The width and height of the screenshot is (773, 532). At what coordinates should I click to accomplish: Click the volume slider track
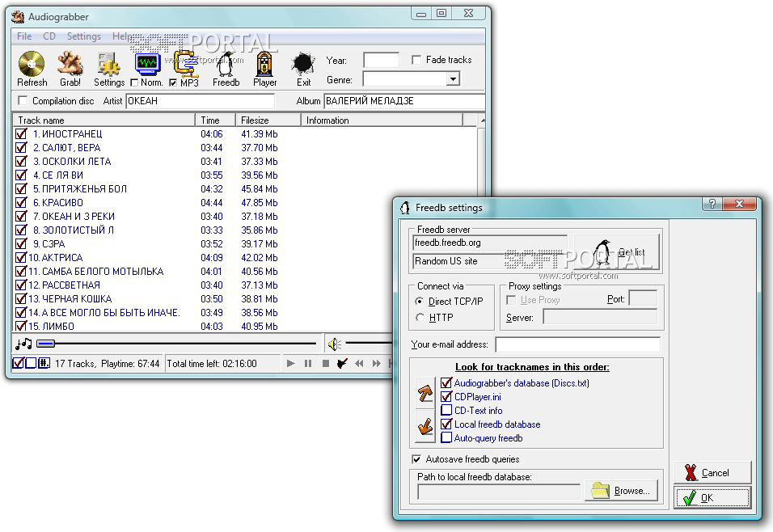(369, 343)
